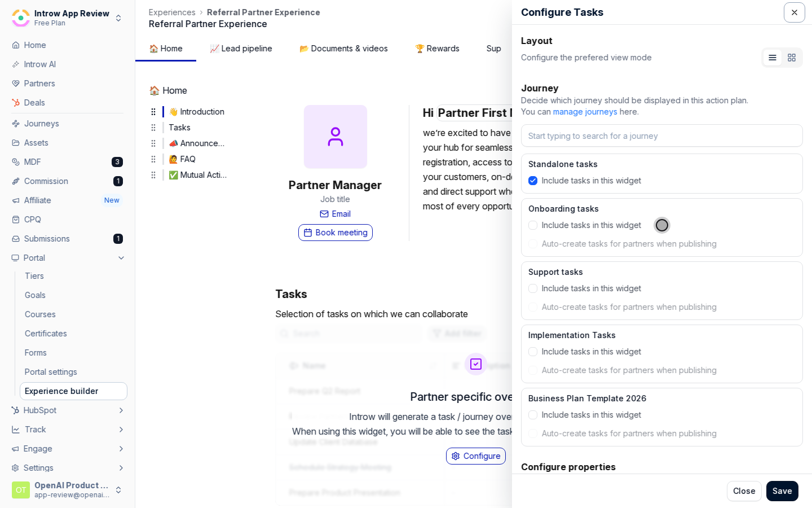Select the list view layout icon

[x=773, y=58]
